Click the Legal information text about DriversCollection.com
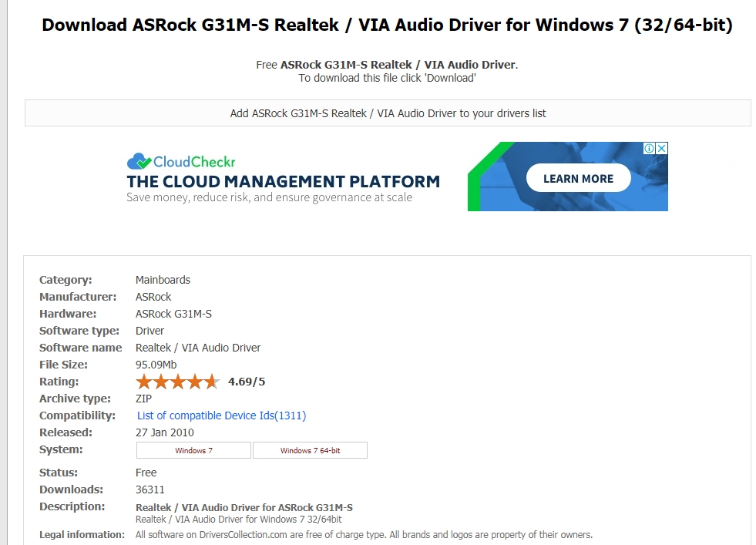Screen dimensions: 756x545 click(x=364, y=535)
